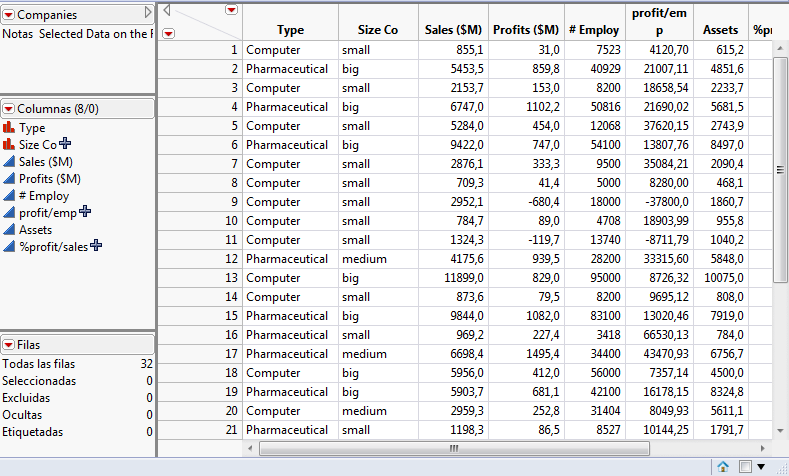Image resolution: width=789 pixels, height=476 pixels.
Task: Toggle the square checkbox in the status bar
Action: pyautogui.click(x=744, y=467)
